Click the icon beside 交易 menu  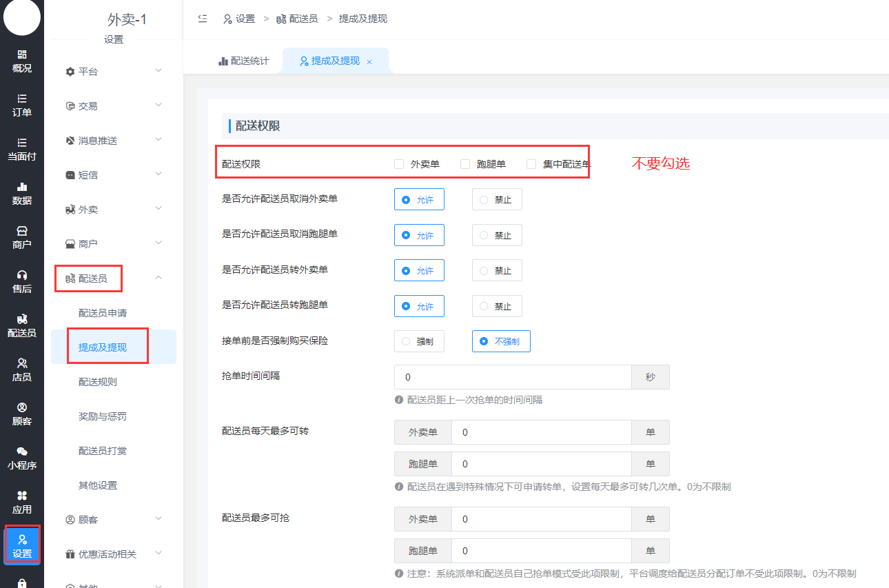click(70, 106)
